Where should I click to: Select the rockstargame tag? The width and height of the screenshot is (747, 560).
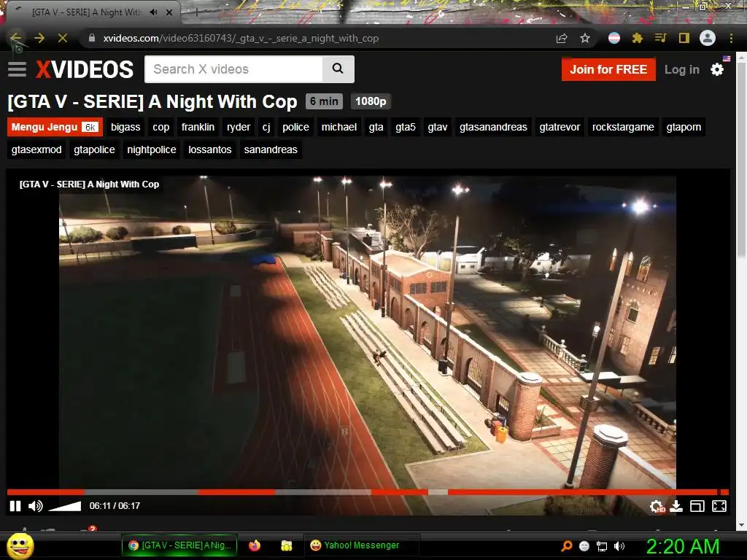(x=623, y=127)
